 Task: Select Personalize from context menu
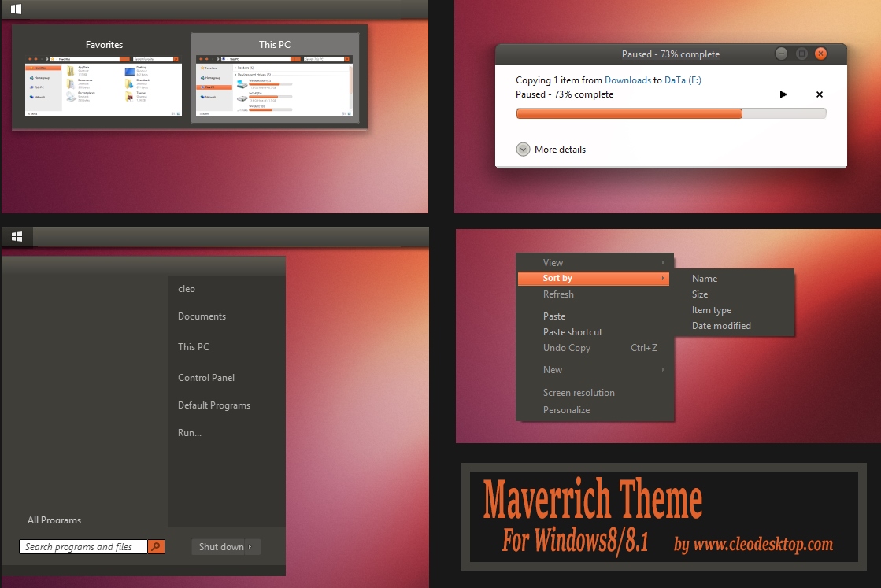594,410
